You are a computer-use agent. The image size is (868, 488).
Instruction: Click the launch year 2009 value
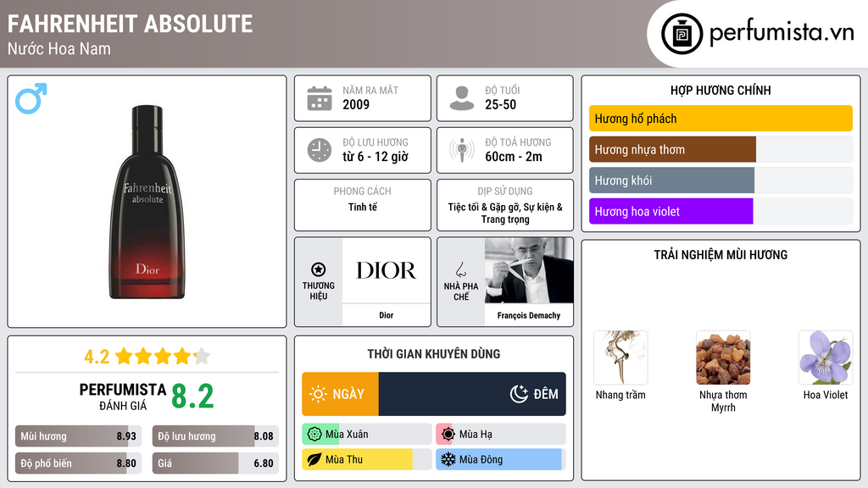pyautogui.click(x=356, y=104)
